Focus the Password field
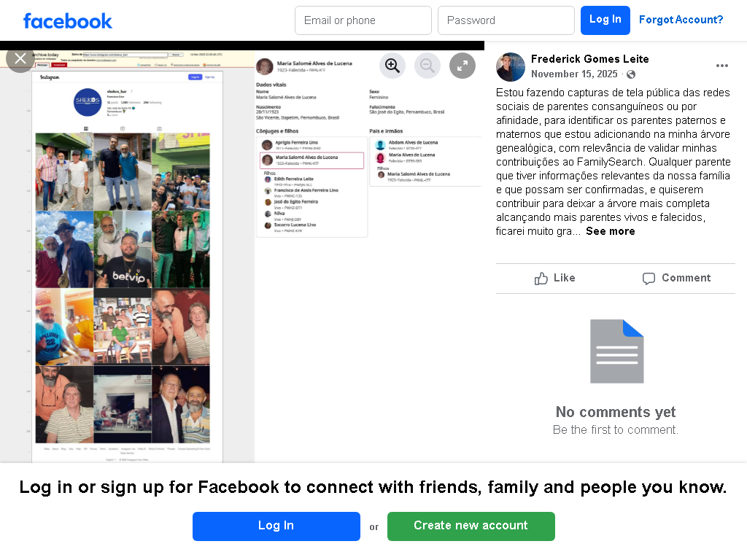Image resolution: width=747 pixels, height=560 pixels. point(506,20)
